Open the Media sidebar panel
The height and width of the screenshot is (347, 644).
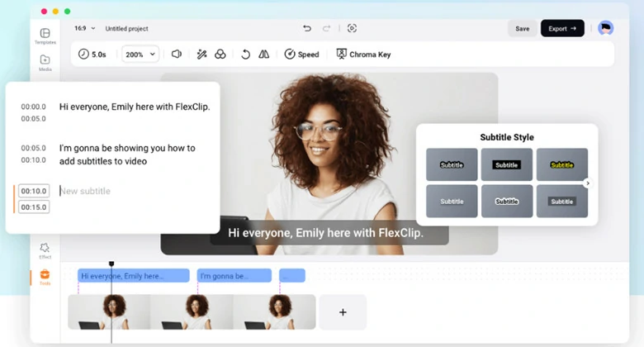pos(45,63)
